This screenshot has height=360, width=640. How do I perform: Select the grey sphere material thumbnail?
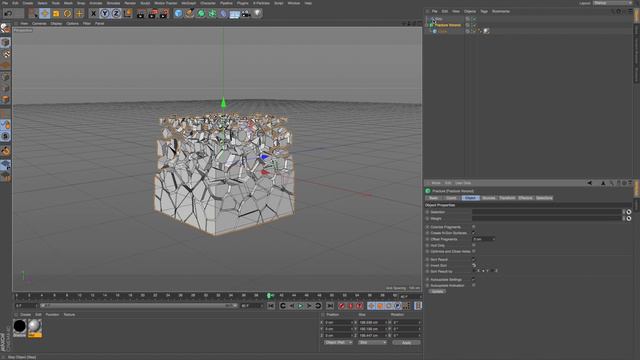[x=35, y=327]
